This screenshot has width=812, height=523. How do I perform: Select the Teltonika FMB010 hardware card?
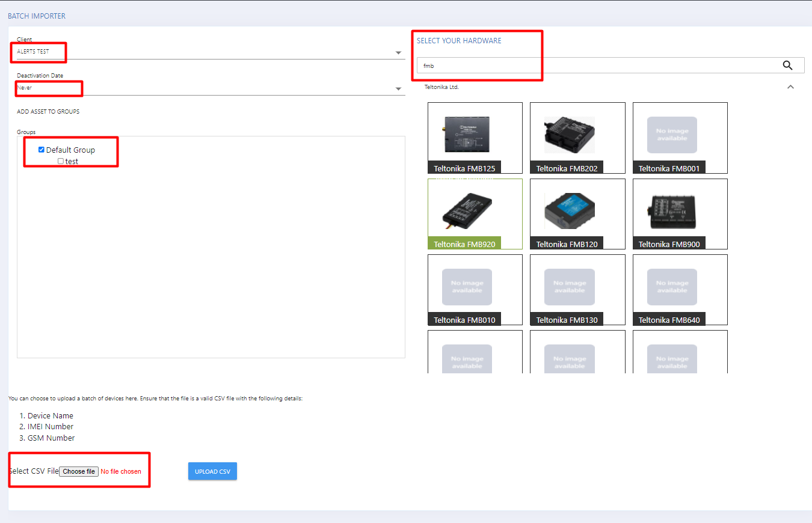tap(475, 290)
